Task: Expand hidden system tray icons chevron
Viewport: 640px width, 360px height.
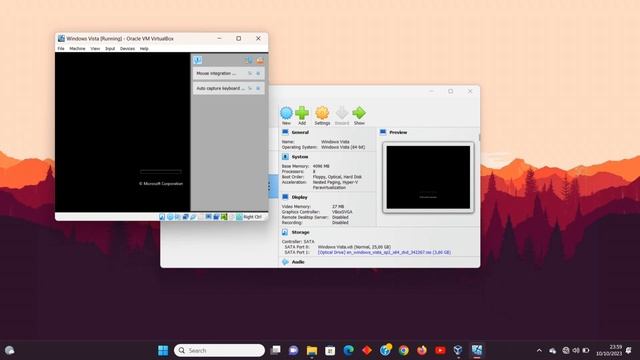Action: click(539, 350)
